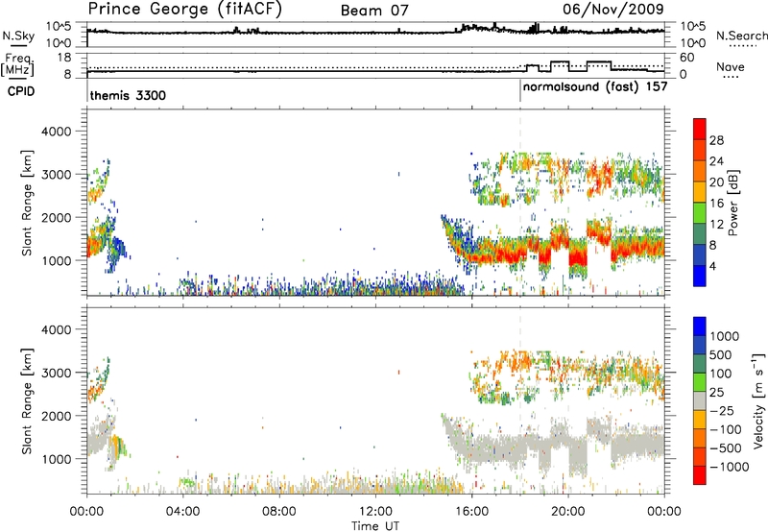
Task: Click the "-100" velocity scale value
Action: (x=726, y=429)
